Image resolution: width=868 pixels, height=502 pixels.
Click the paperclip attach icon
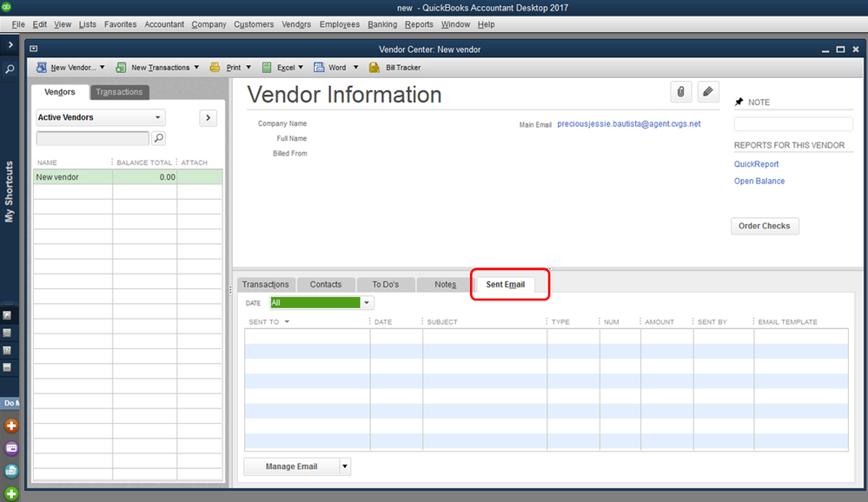681,92
